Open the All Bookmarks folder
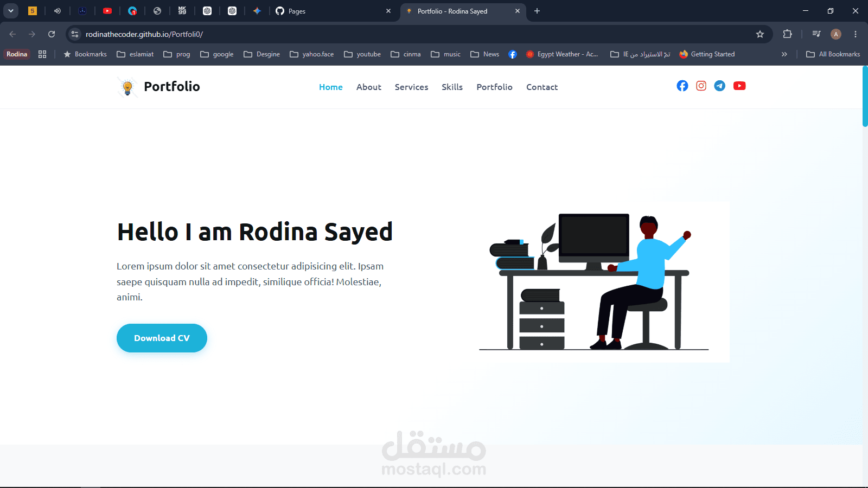The height and width of the screenshot is (488, 868). pos(833,54)
